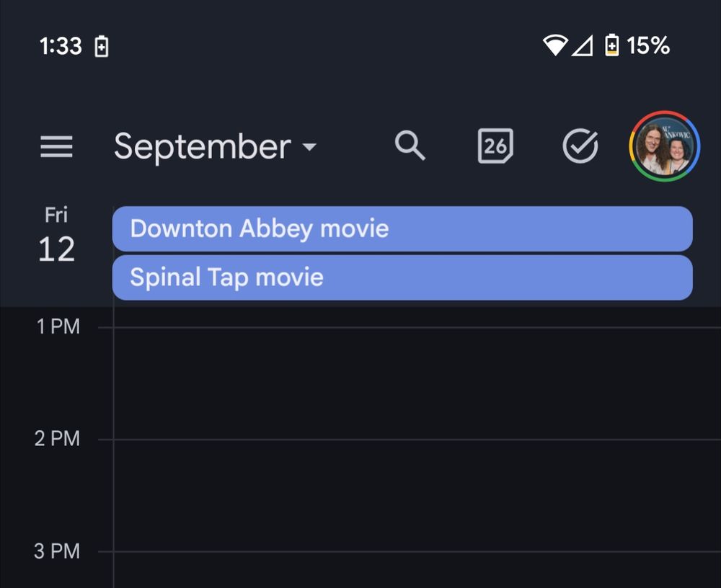Open the Google account profile picture
The height and width of the screenshot is (588, 721).
(x=664, y=145)
